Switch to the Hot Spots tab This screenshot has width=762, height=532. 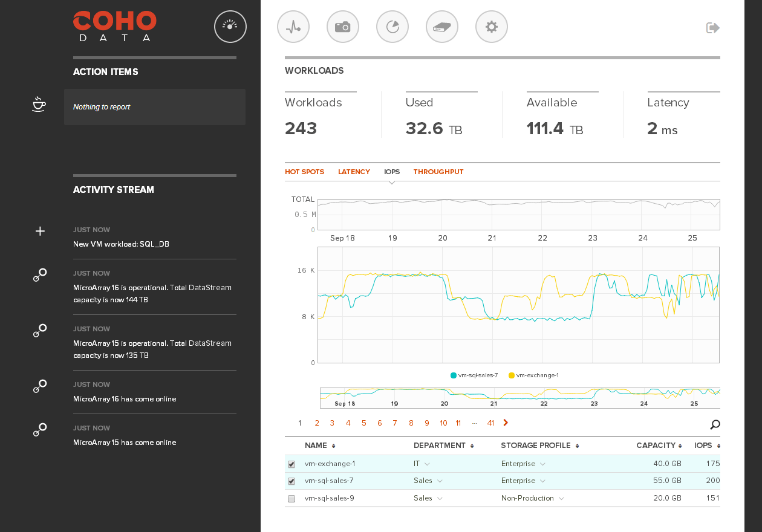click(x=304, y=172)
